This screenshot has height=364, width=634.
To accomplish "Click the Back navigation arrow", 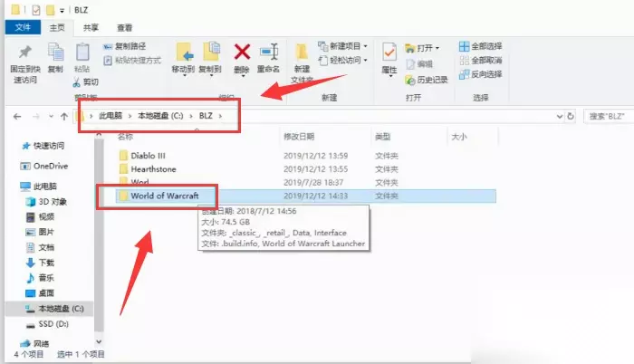I will pos(17,117).
